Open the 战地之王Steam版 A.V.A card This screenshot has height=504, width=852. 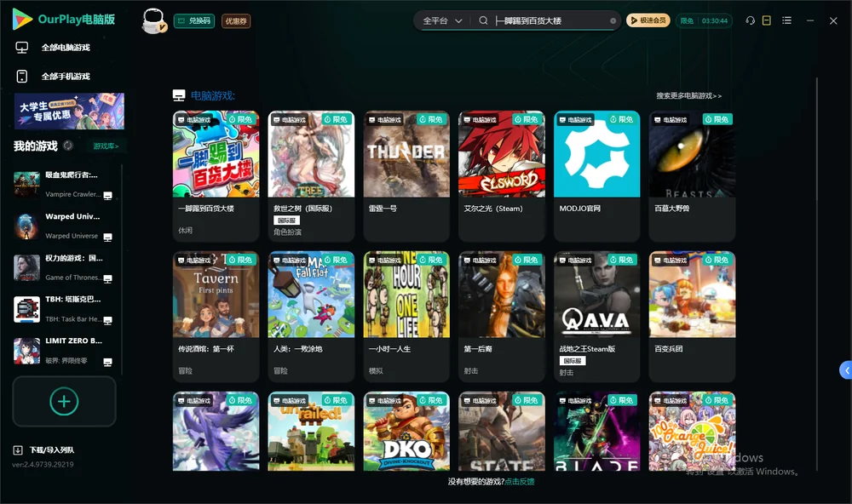597,317
